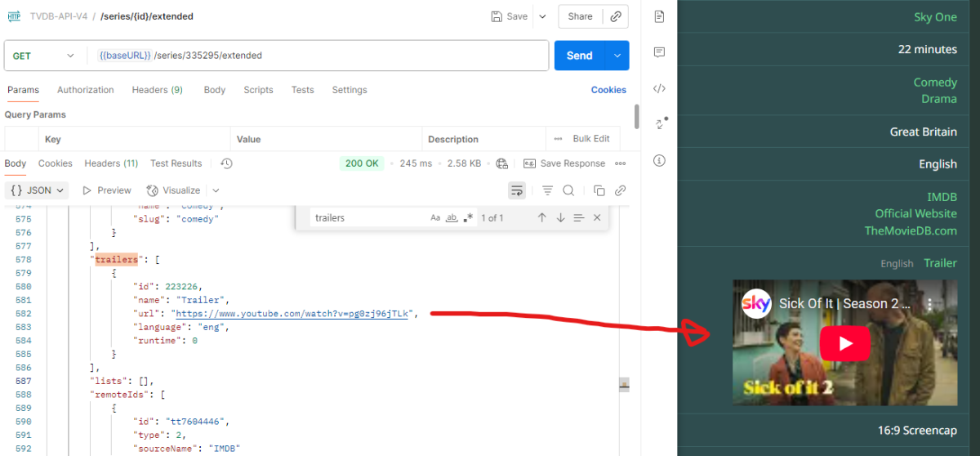Viewport: 980px width, 456px height.
Task: Toggle regular expression search in find box
Action: (x=468, y=218)
